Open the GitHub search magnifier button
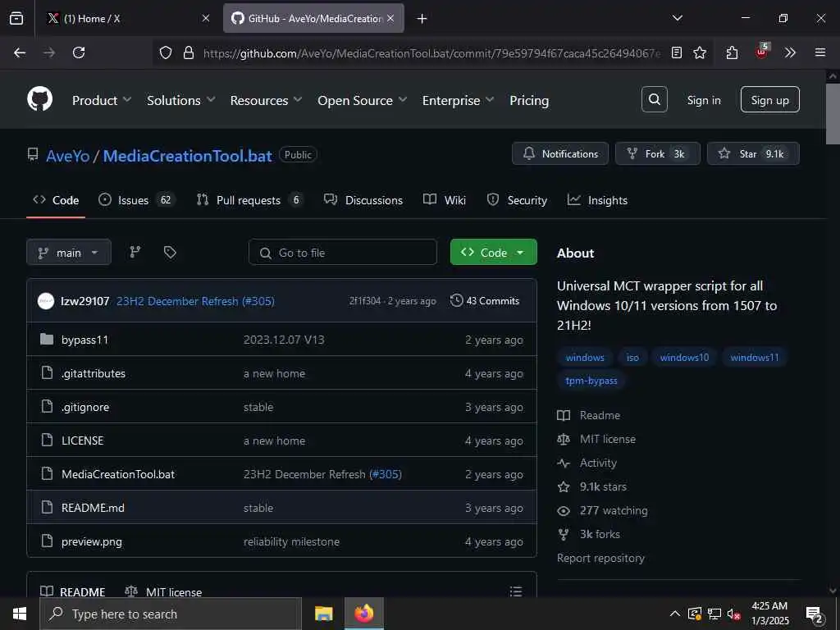The width and height of the screenshot is (840, 630). (654, 99)
